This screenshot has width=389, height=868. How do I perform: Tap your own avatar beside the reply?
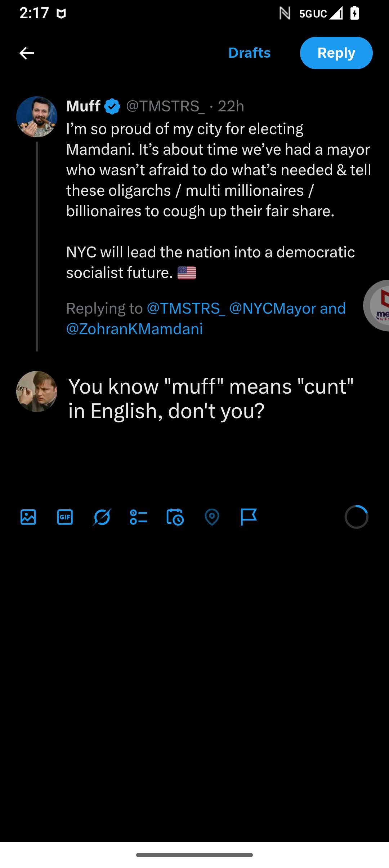click(x=37, y=391)
